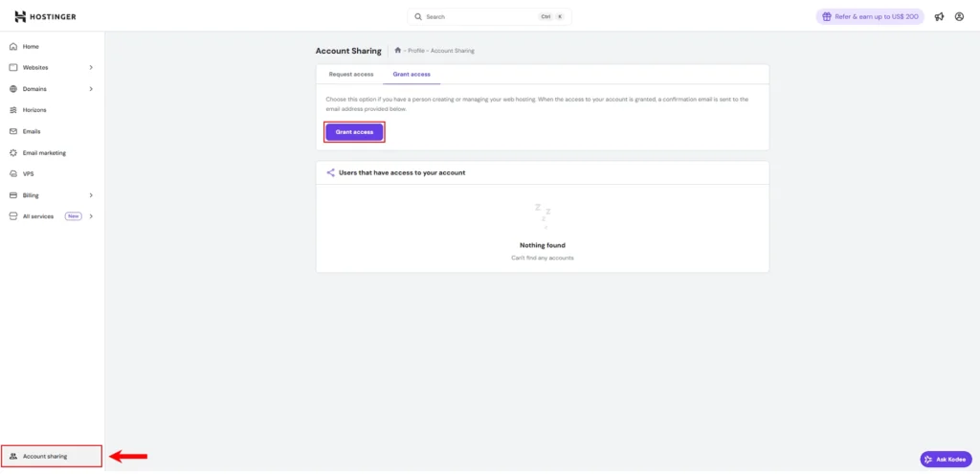Click the Account Sharing breadcrumb text

click(453, 51)
